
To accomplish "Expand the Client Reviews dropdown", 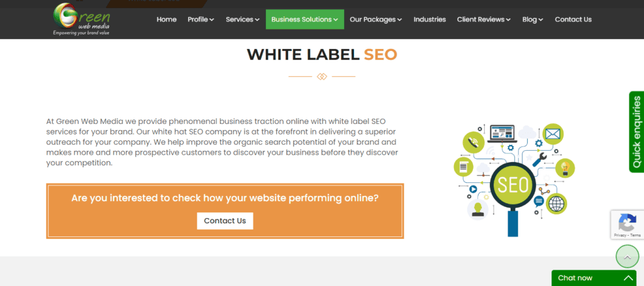I will 484,19.
